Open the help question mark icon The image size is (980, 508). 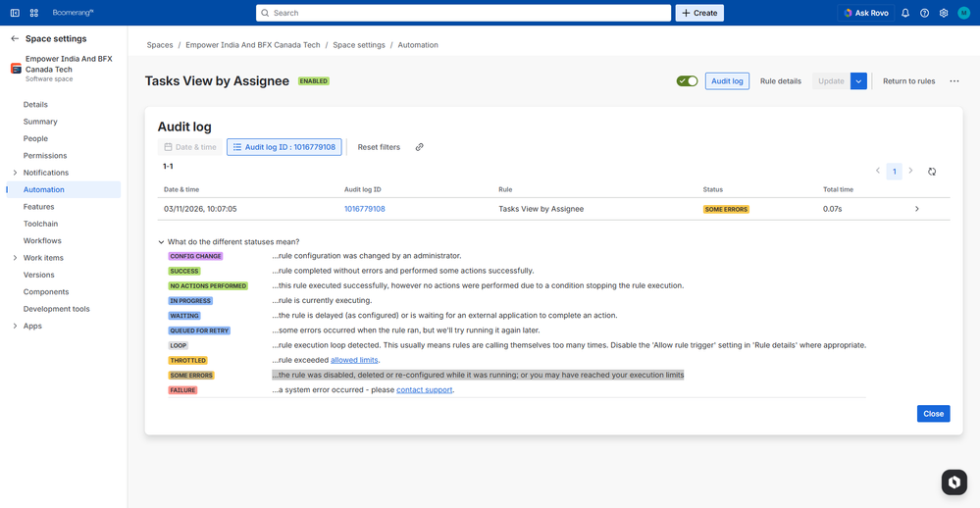tap(924, 13)
